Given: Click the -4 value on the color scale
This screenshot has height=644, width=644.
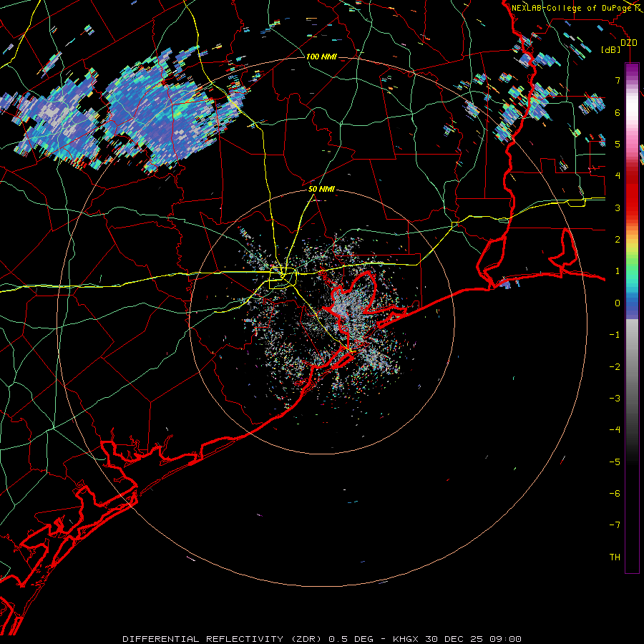Looking at the screenshot, I should 615,430.
